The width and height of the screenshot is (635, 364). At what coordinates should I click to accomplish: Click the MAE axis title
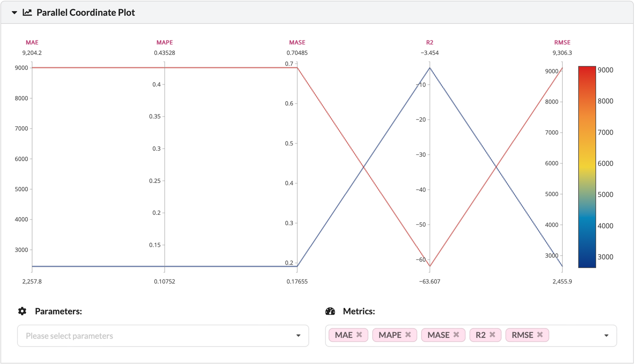(x=32, y=42)
